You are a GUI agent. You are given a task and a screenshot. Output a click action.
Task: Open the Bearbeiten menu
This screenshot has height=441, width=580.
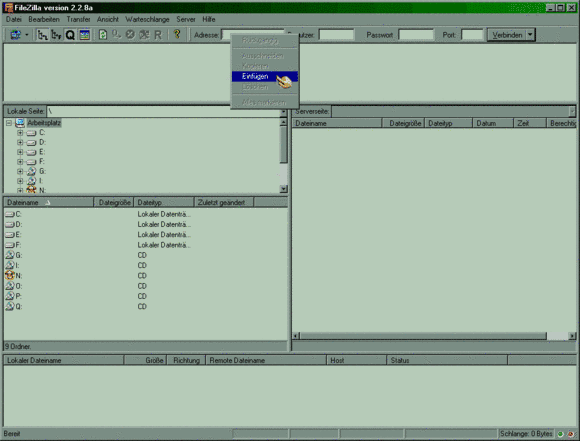(x=44, y=19)
